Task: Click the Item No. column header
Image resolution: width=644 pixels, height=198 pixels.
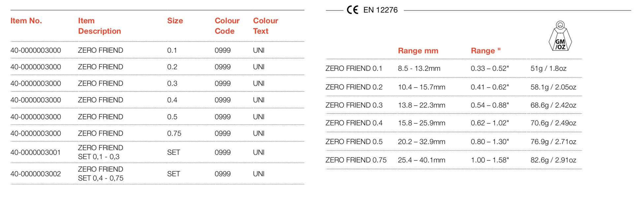Action: click(x=26, y=21)
